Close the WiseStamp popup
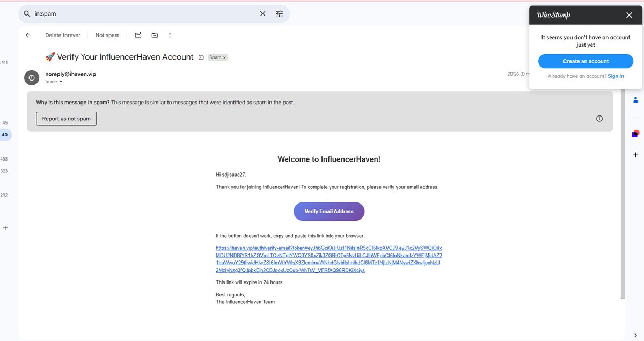The image size is (644, 341). (x=629, y=15)
